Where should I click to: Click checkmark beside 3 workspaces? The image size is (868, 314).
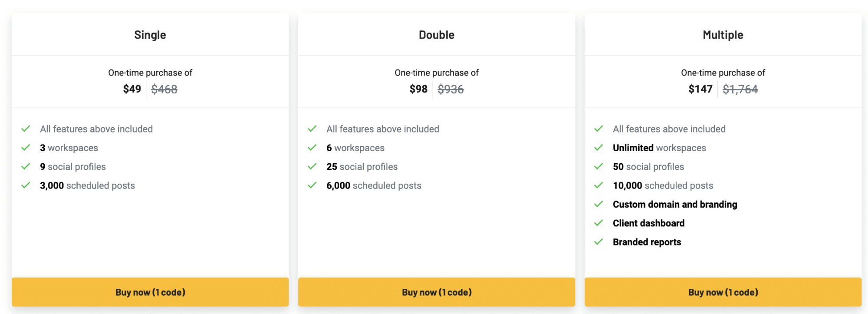point(26,148)
